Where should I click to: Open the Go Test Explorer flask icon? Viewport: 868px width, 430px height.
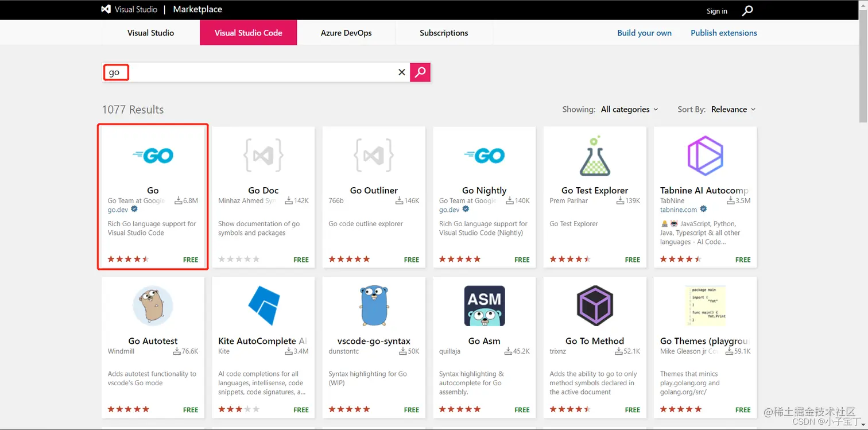[x=595, y=156]
